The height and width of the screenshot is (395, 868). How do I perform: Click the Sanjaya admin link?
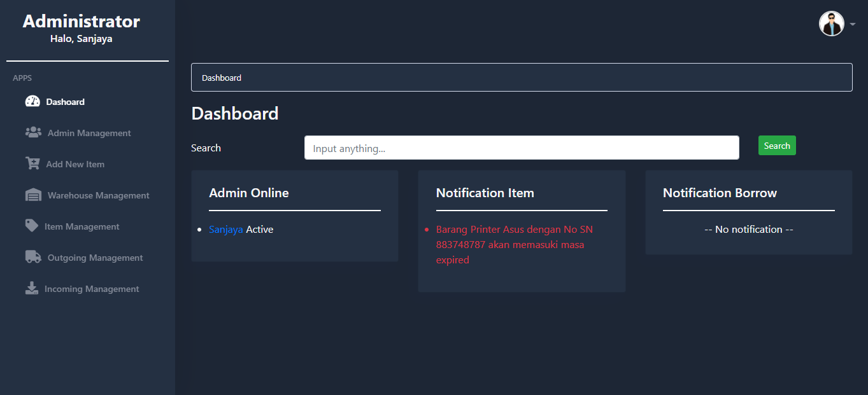226,230
